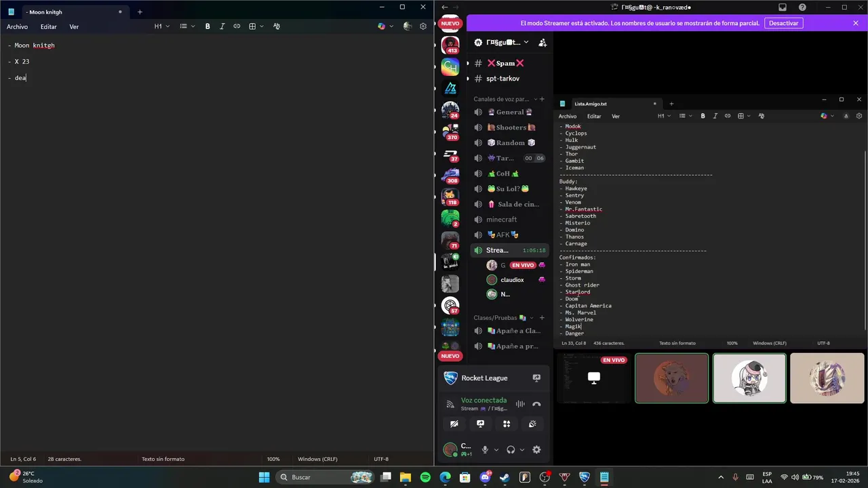Open microphone input options dropdown
This screenshot has width=868, height=488.
(x=496, y=449)
